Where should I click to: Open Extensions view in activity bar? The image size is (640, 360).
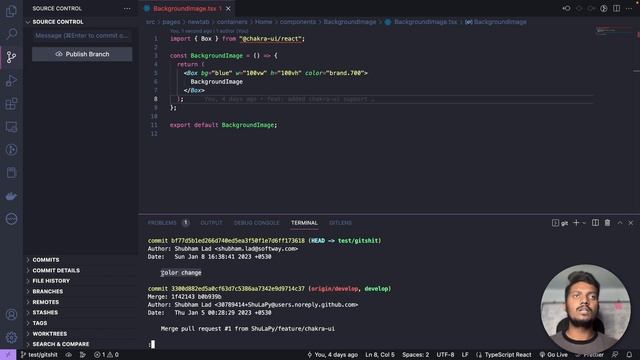point(11,104)
